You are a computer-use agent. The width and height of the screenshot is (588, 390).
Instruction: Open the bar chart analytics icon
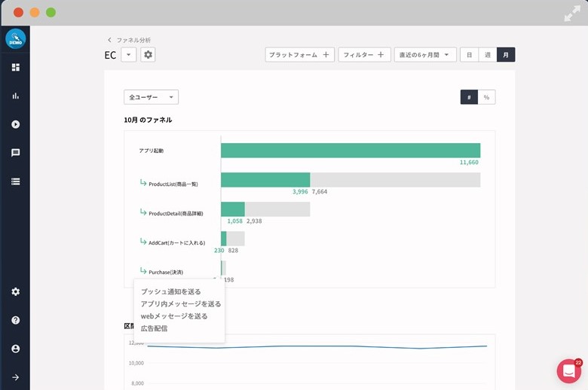(15, 96)
